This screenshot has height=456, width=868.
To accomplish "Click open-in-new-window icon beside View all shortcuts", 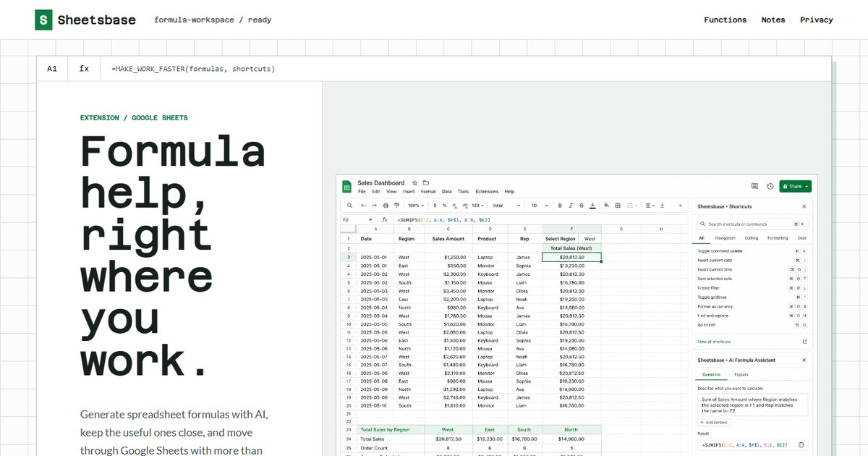I will pos(805,342).
